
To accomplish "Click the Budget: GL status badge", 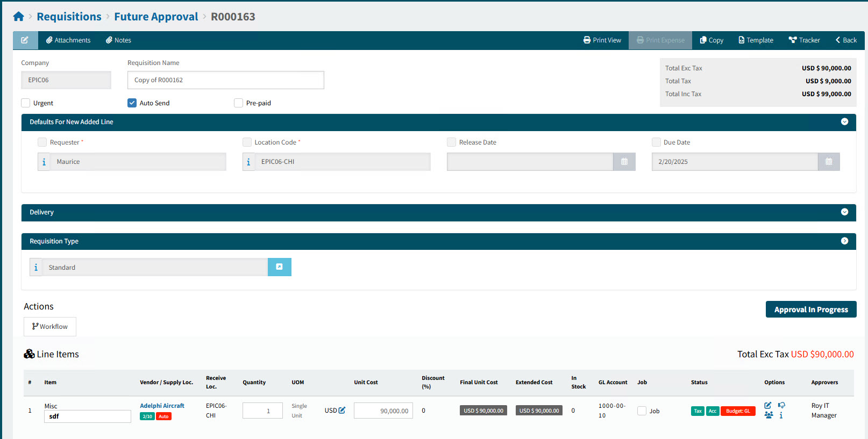I will 738,411.
